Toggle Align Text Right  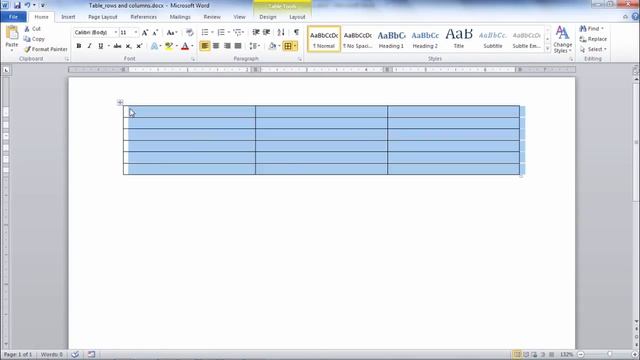coord(227,46)
